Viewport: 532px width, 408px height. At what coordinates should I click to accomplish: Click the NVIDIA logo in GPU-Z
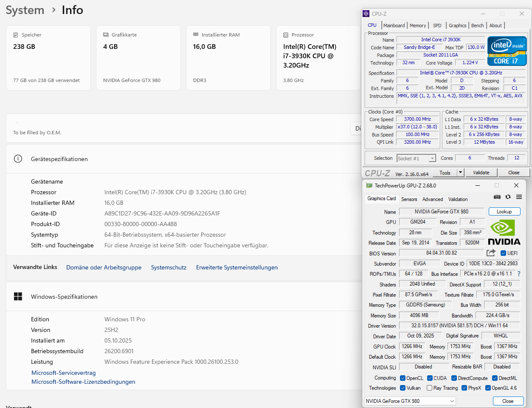[x=504, y=232]
